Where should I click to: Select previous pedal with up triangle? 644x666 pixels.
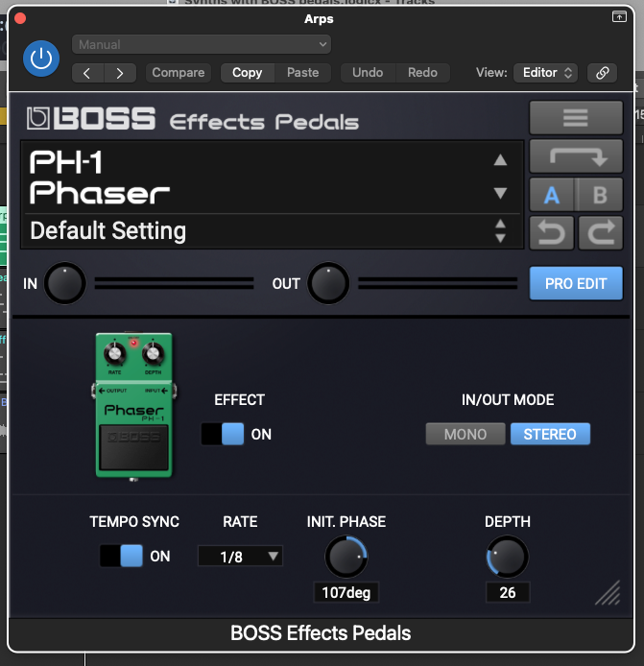click(x=500, y=160)
